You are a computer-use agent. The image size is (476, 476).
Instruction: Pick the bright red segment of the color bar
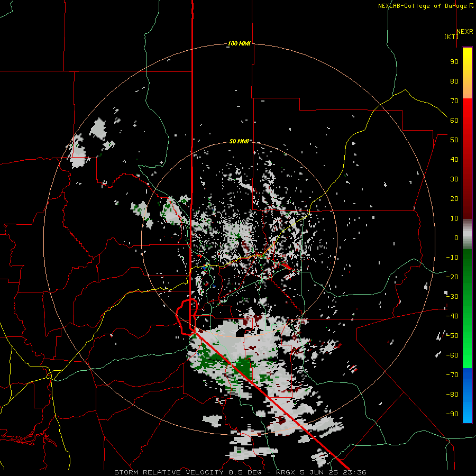[467, 111]
